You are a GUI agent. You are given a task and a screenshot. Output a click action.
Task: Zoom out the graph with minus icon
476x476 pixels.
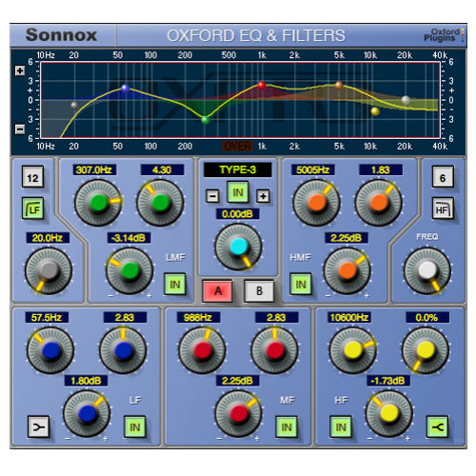coord(20,129)
